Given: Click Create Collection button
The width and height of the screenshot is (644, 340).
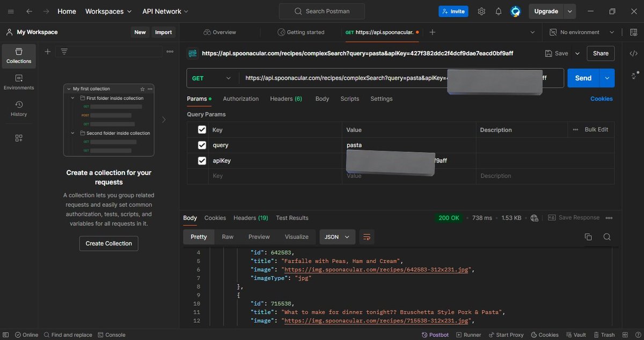Looking at the screenshot, I should click(109, 243).
